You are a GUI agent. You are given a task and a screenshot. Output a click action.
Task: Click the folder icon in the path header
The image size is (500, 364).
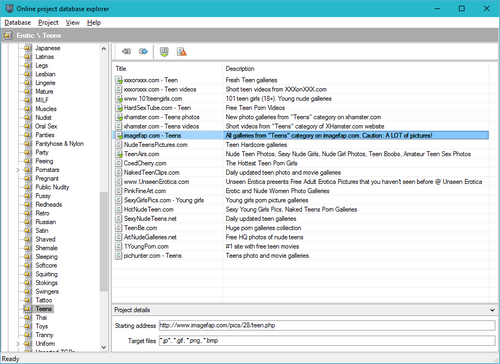pyautogui.click(x=8, y=35)
